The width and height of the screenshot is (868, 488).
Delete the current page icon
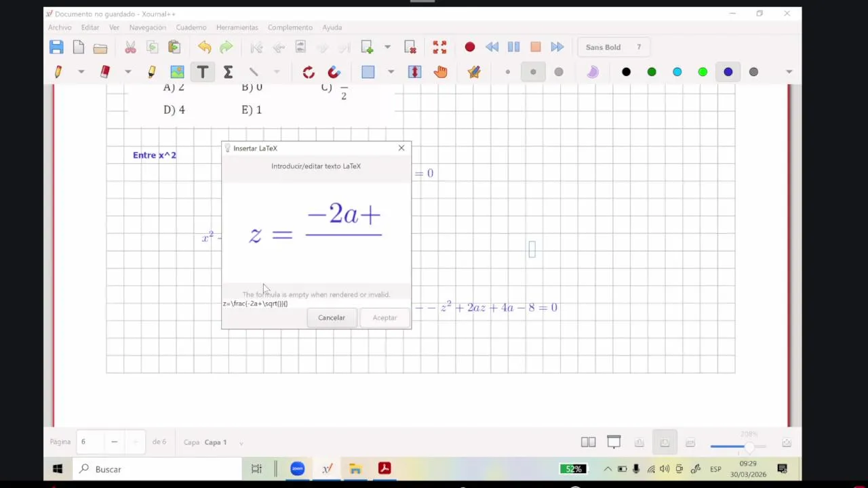(410, 47)
